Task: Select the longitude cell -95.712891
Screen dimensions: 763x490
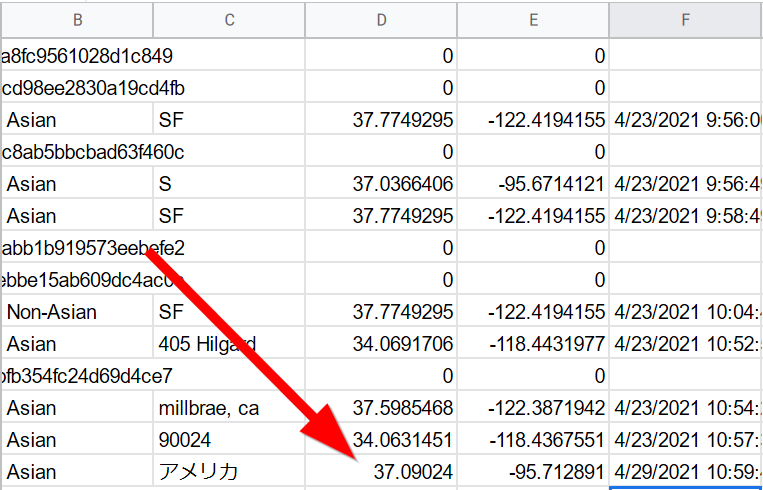Action: [551, 472]
